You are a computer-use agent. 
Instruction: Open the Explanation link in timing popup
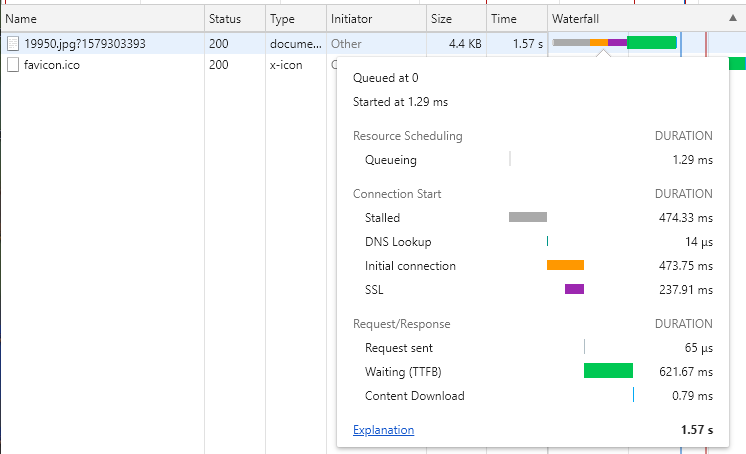coord(383,430)
